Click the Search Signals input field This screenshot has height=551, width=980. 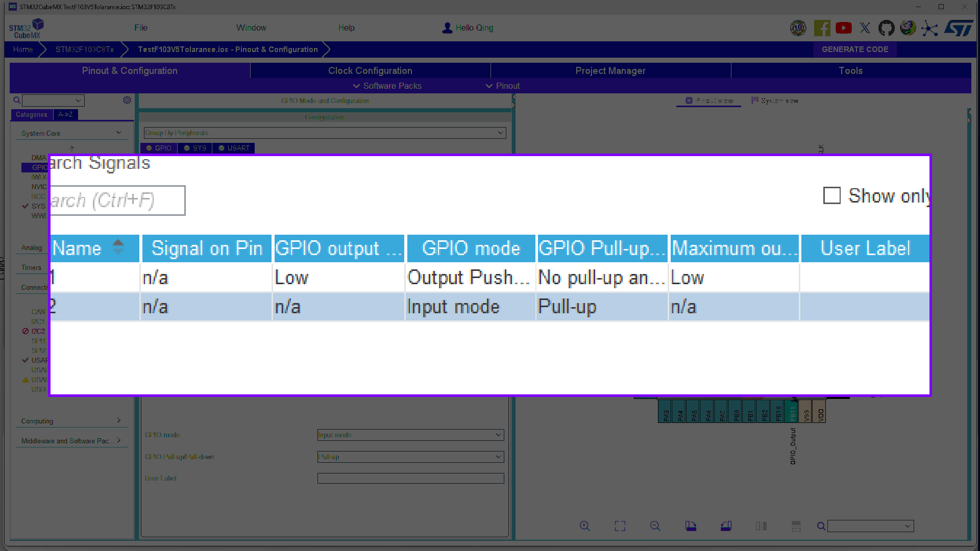pyautogui.click(x=117, y=201)
